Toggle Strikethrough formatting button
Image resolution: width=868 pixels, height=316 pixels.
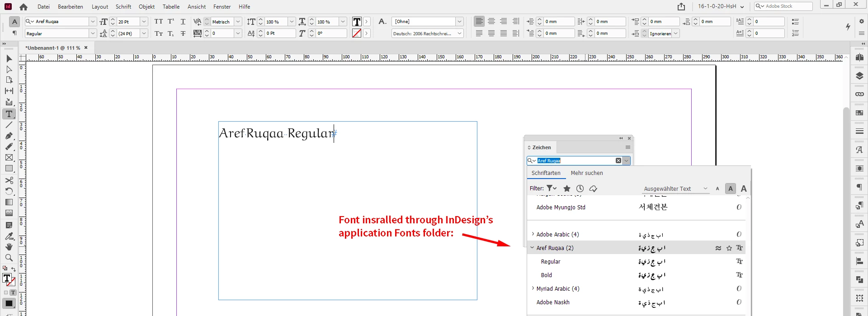coord(183,33)
